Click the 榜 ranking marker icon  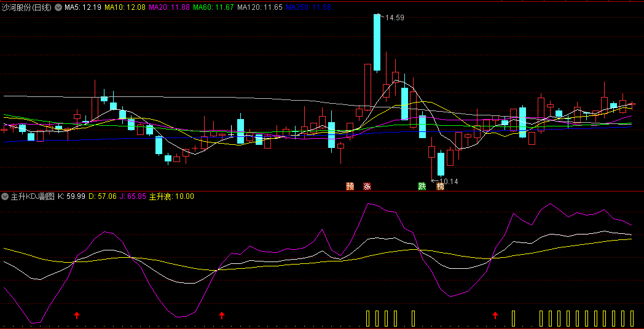(x=440, y=187)
